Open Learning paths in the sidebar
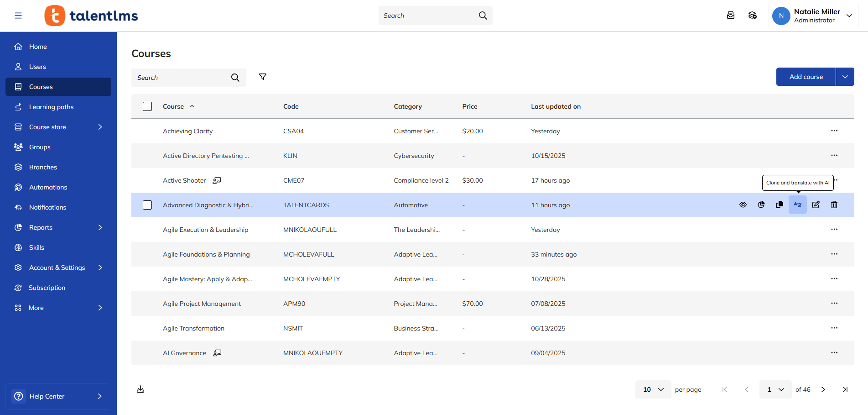The width and height of the screenshot is (868, 415). (x=51, y=107)
